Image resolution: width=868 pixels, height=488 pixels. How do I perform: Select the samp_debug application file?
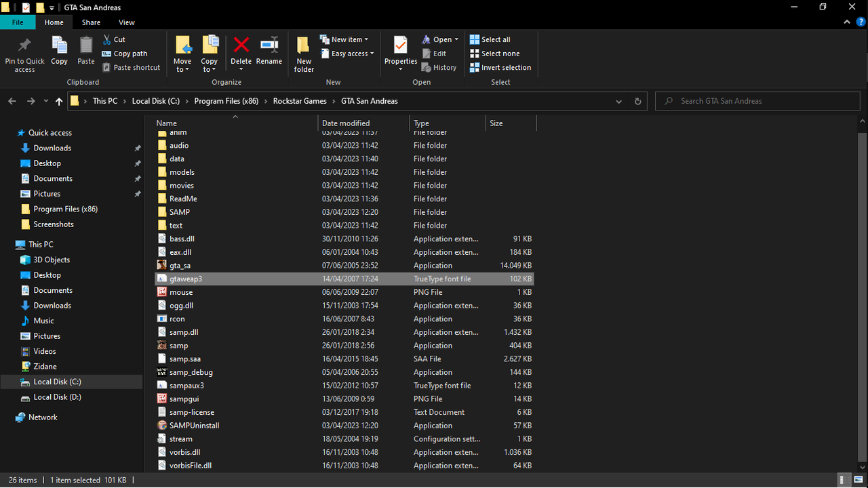(344, 371)
